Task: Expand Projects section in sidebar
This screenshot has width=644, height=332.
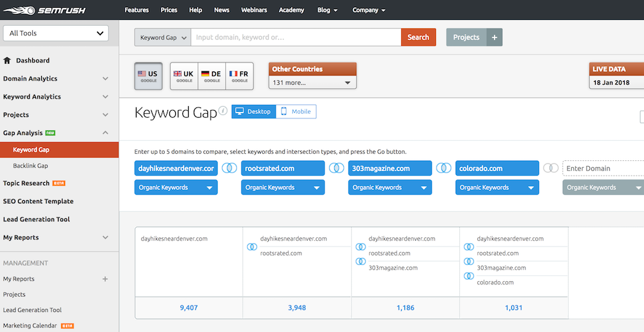Action: coord(106,115)
